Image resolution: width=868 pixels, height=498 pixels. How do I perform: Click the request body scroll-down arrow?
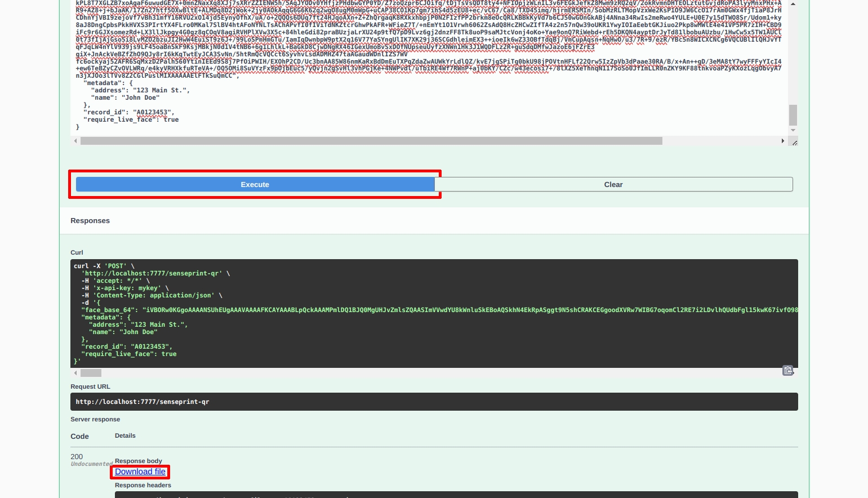(x=793, y=130)
